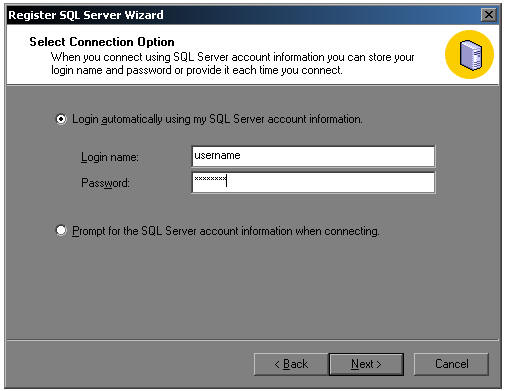Screen dimensions: 505x391
Task: Select Prompt for SQL Server account information
Action: point(61,231)
